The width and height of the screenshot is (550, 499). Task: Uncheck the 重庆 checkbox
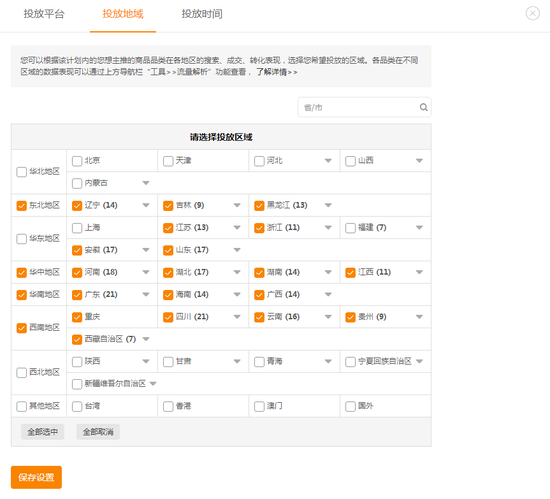pos(77,317)
